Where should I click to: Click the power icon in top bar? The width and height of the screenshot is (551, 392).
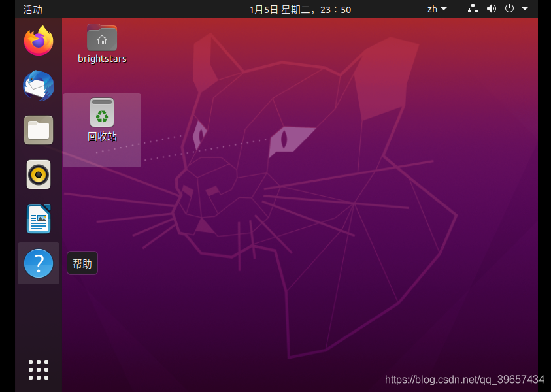pyautogui.click(x=509, y=8)
